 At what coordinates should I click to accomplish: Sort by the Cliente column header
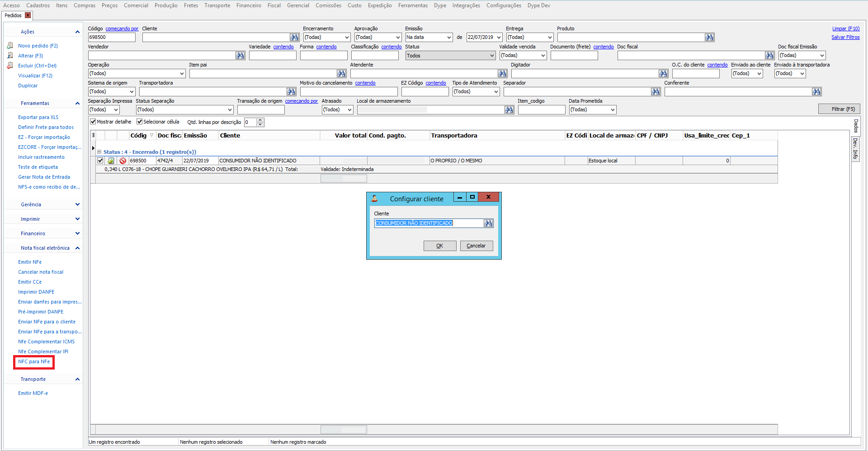point(269,135)
